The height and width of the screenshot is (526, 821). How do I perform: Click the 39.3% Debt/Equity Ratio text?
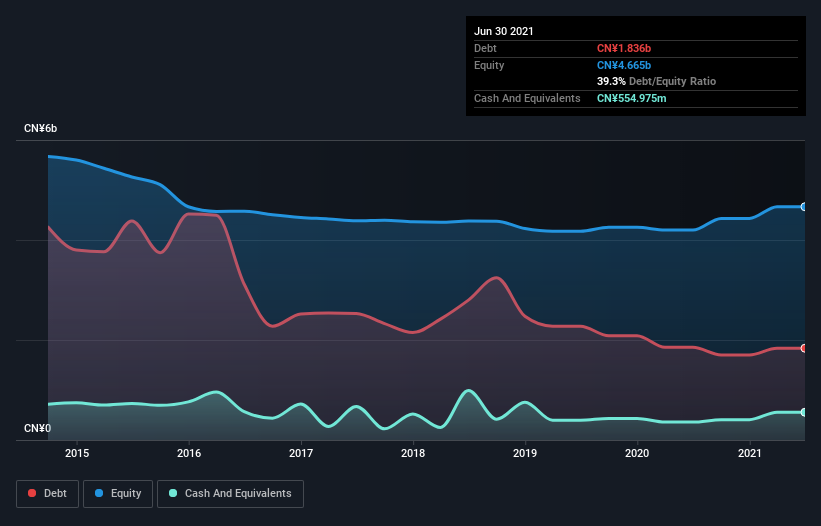[656, 81]
